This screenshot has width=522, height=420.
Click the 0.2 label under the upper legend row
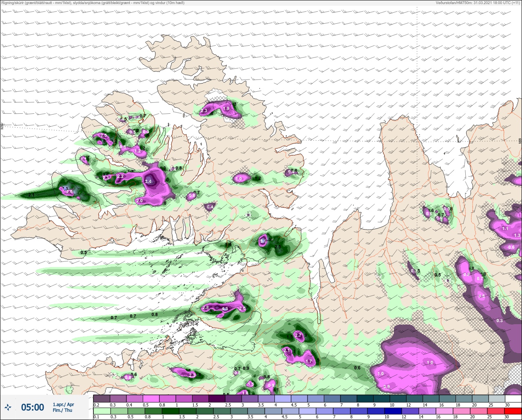[x=96, y=405]
